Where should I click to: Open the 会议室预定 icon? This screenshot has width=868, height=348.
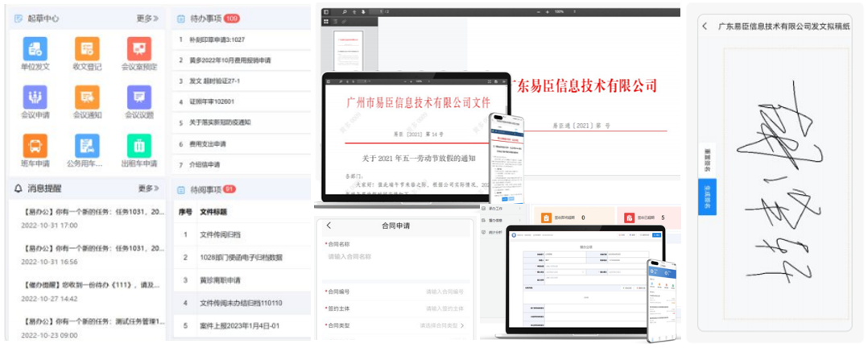(139, 49)
